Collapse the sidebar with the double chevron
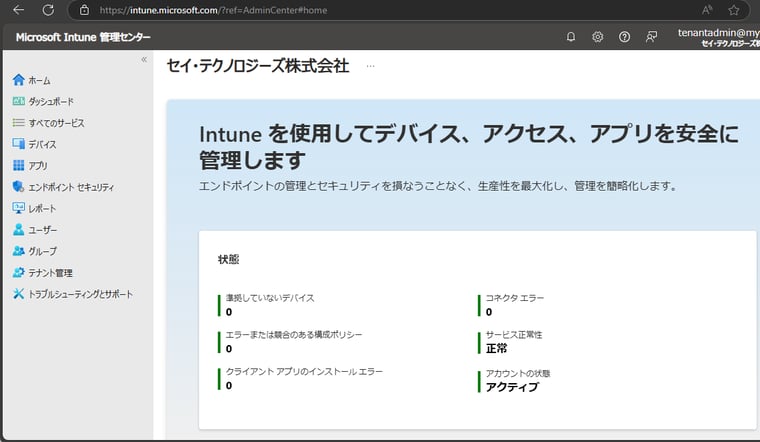The width and height of the screenshot is (760, 442). 144,59
